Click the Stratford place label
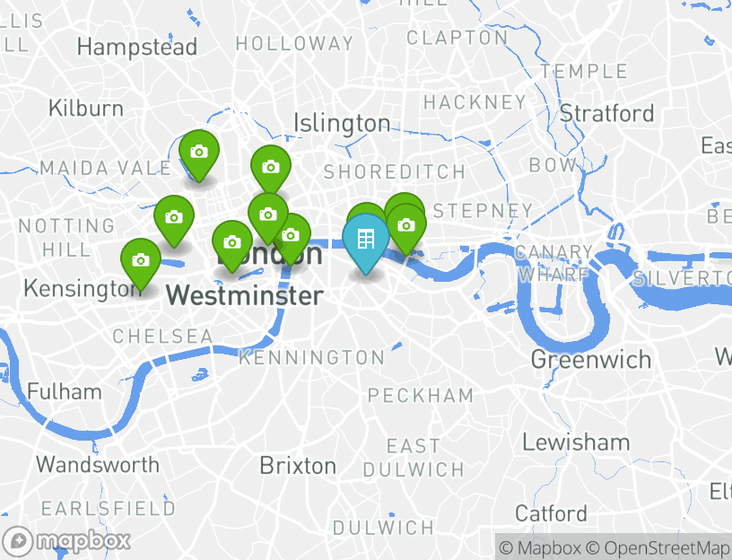732x560 pixels. [607, 113]
